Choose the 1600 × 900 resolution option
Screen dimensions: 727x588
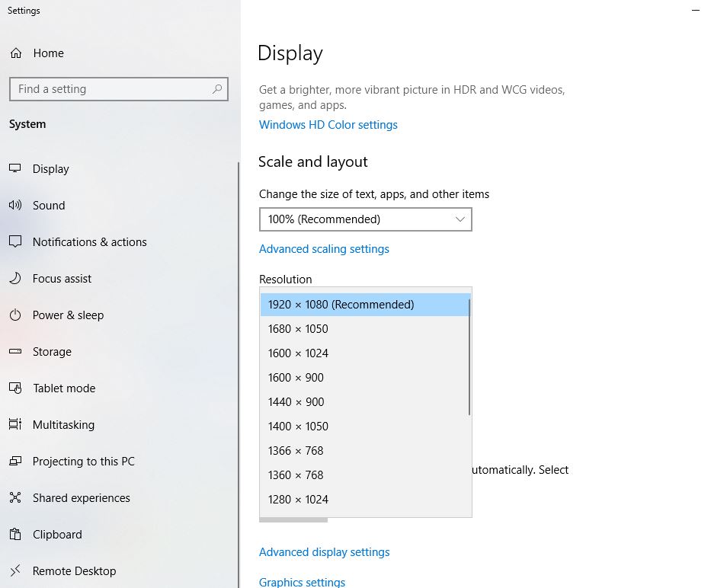(296, 378)
